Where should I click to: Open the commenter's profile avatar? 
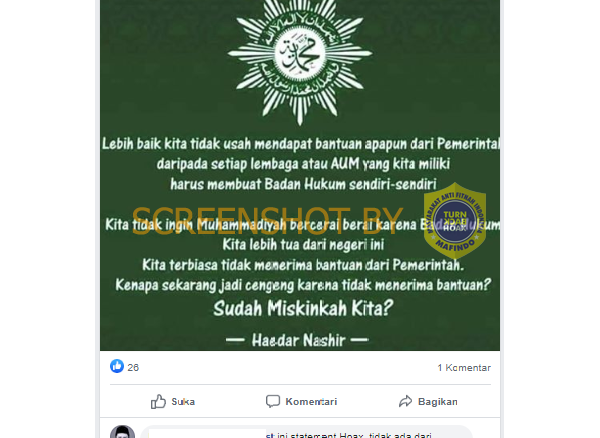tap(122, 432)
